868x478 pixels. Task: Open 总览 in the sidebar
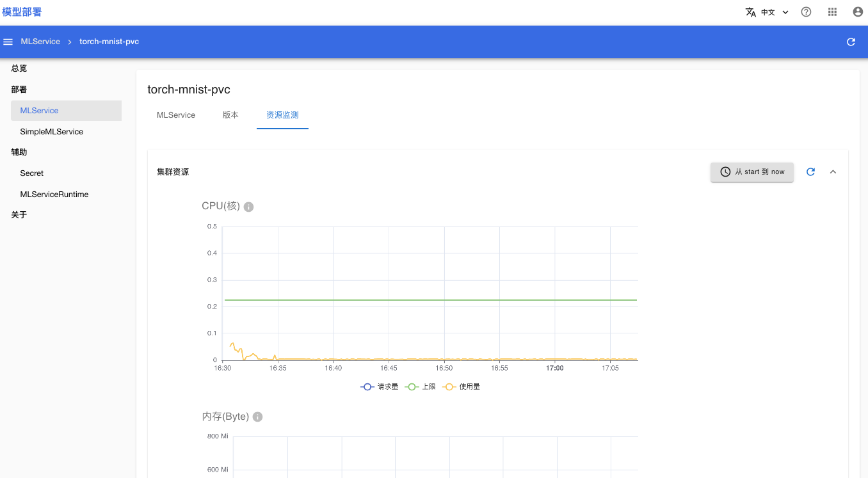(x=19, y=68)
